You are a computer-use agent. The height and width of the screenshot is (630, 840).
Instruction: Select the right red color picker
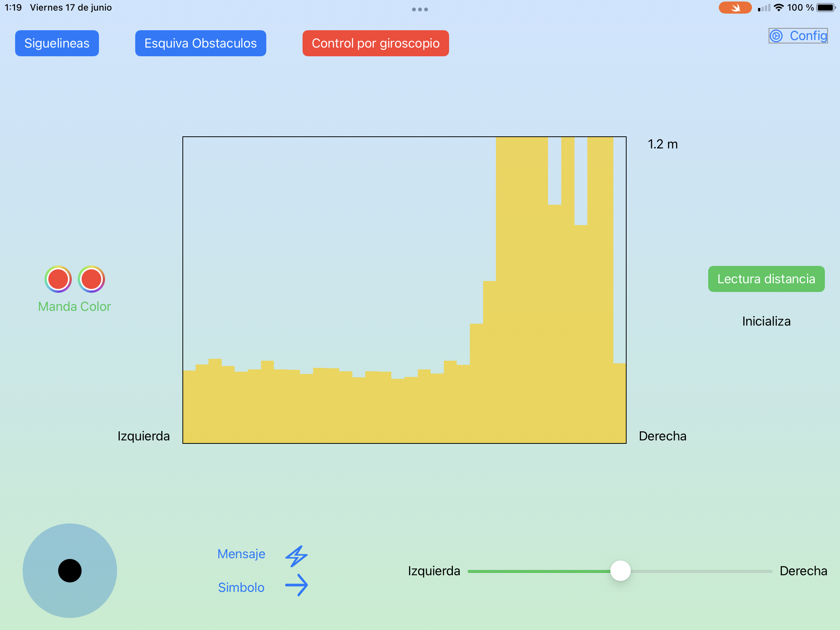[x=91, y=279]
